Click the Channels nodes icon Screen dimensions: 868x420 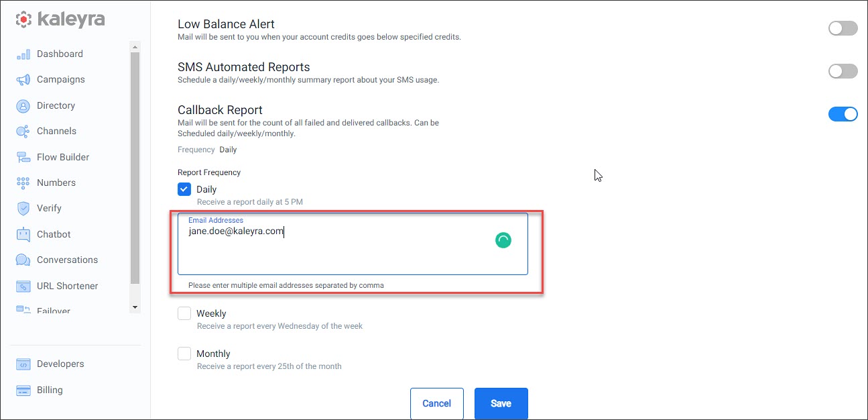pos(23,132)
